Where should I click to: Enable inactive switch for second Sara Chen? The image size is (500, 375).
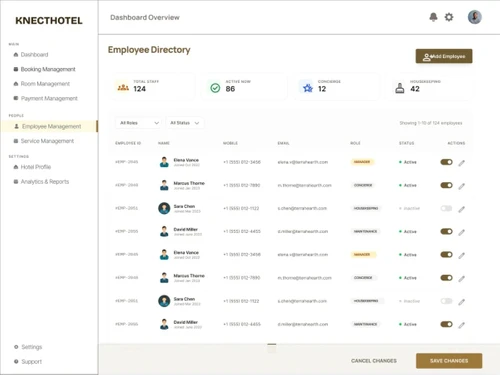(x=446, y=301)
